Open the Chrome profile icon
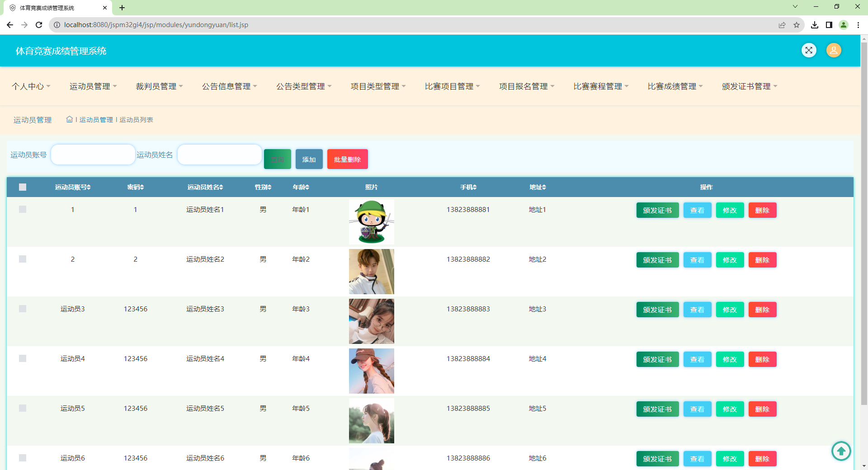The height and width of the screenshot is (470, 868). [844, 25]
